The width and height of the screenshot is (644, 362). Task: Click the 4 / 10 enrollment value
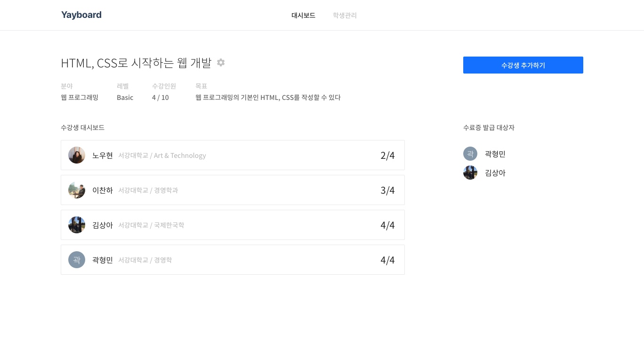[161, 98]
